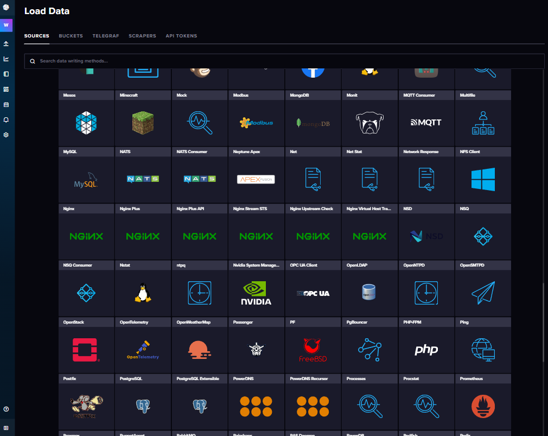Viewport: 548px width, 436px height.
Task: Select the OpenTelemetry source tile
Action: (143, 345)
